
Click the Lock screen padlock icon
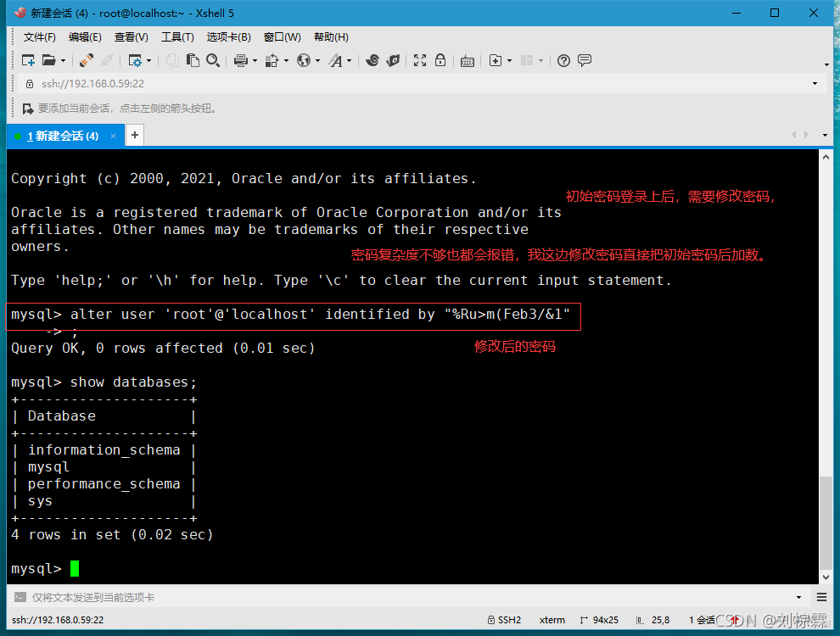point(440,60)
